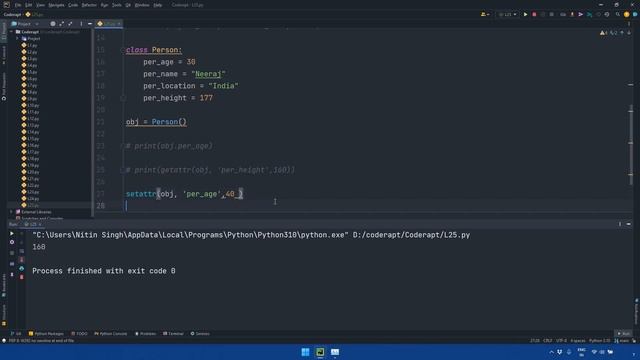This screenshot has width=640, height=360.
Task: Rerun program from Run panel play icon
Action: point(12,233)
